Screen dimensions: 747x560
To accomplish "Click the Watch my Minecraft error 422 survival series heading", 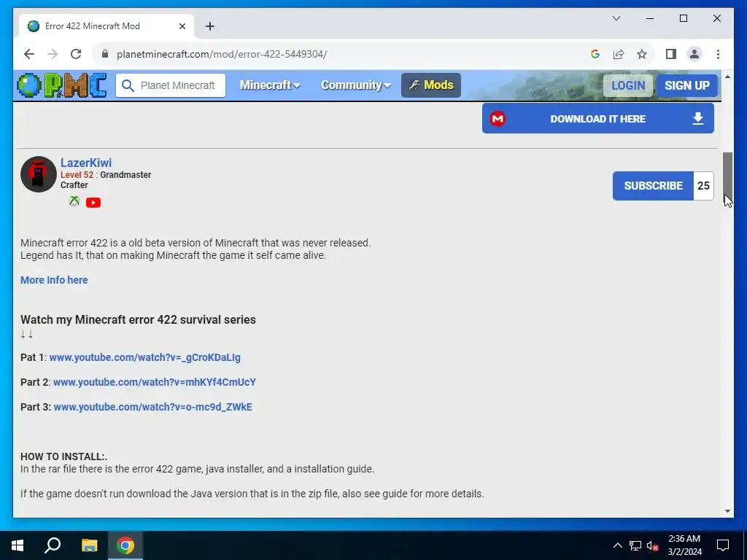I will (x=138, y=319).
